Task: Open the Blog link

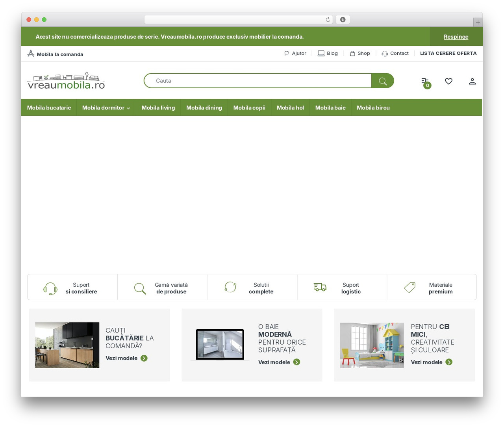Action: tap(328, 53)
